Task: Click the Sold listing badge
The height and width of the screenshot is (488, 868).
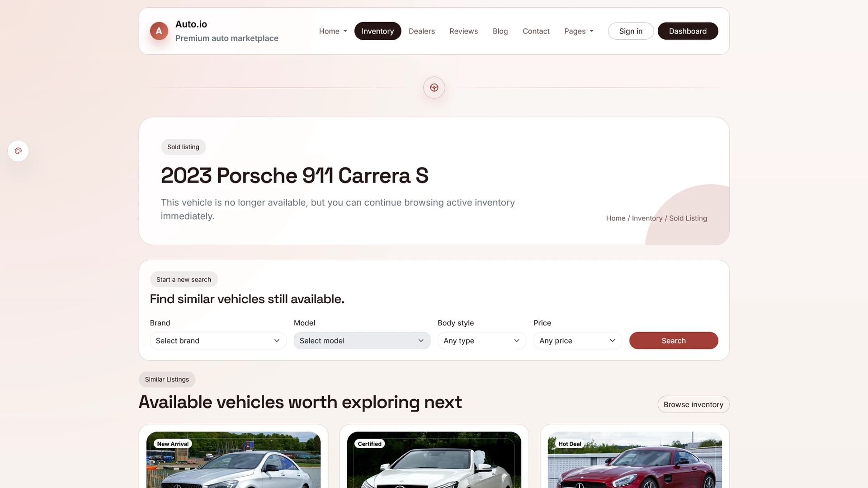Action: [183, 147]
